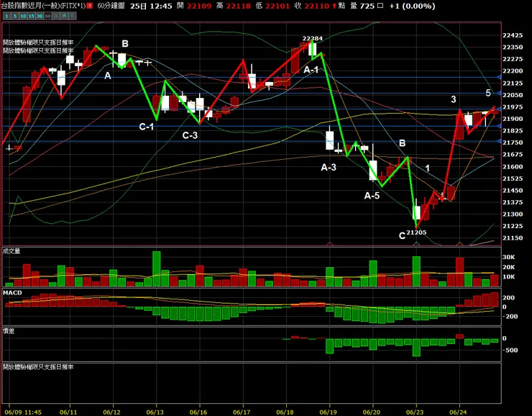532x416 pixels.
Task: Click the low price 22101
Action: 278,6
